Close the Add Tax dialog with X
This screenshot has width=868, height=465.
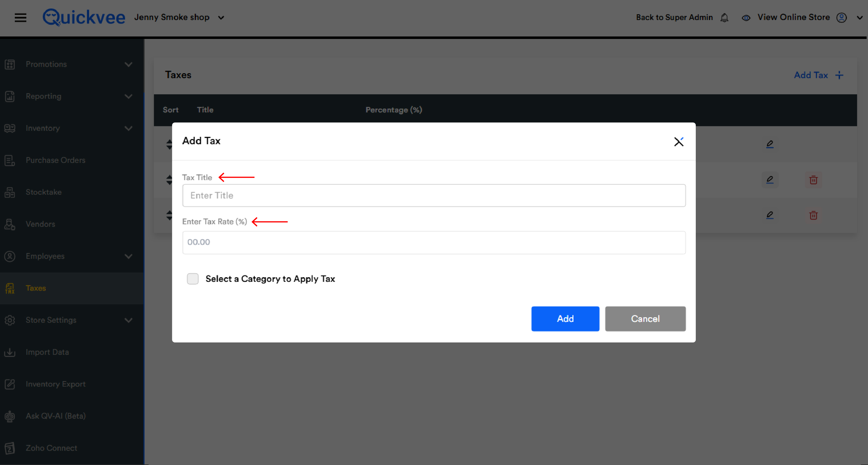click(678, 142)
